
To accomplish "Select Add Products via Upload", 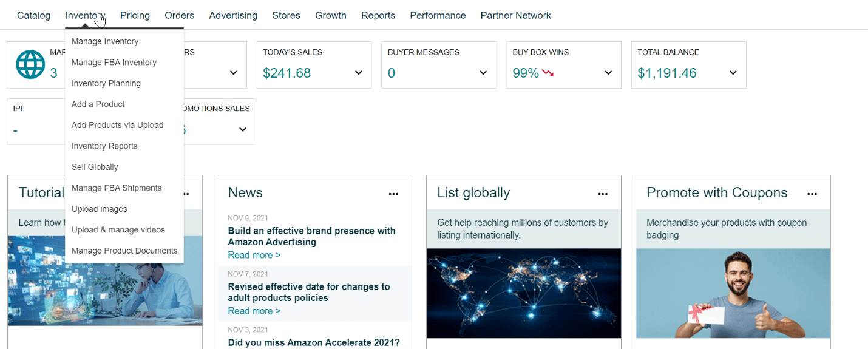I will pyautogui.click(x=117, y=125).
